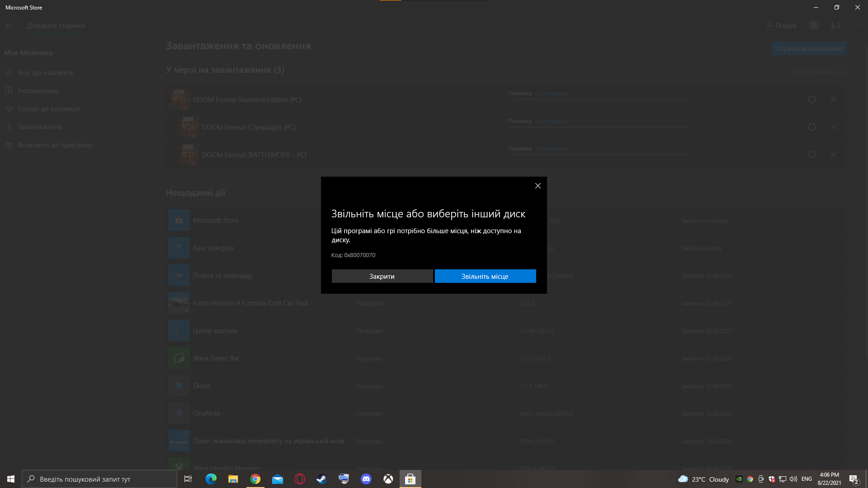Cancel DOOM Eternal (BATTLEMODE - PC) download
This screenshot has height=488, width=868.
tap(834, 155)
